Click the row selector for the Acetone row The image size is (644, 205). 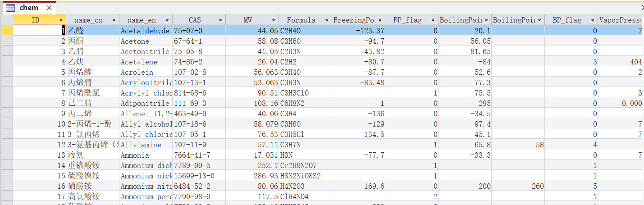pos(7,41)
